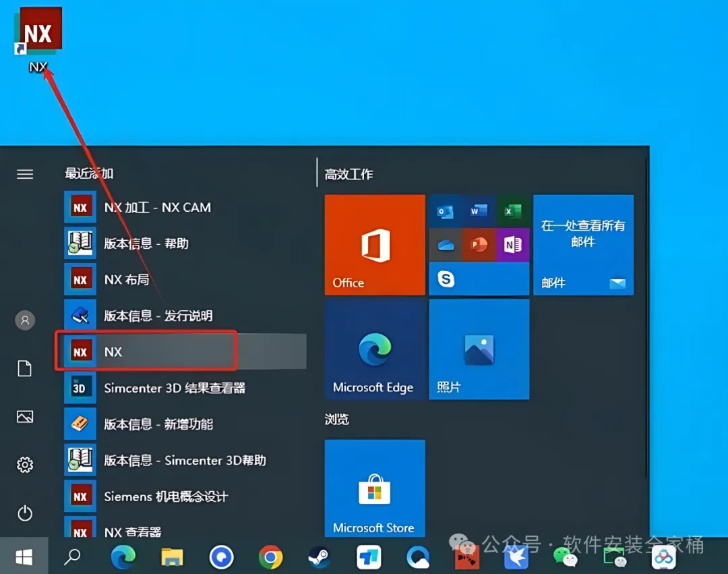The width and height of the screenshot is (728, 574).
Task: Launch NX from the recently added list
Action: click(x=185, y=351)
